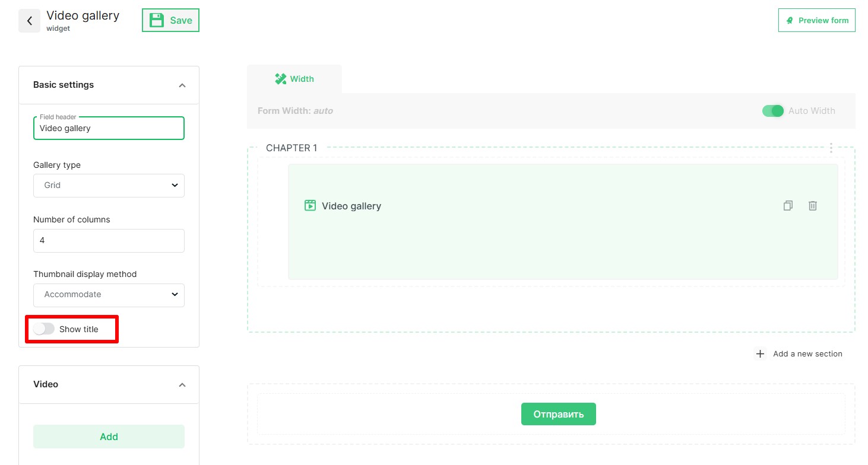This screenshot has width=868, height=465.
Task: Delete the Video gallery widget
Action: (813, 206)
